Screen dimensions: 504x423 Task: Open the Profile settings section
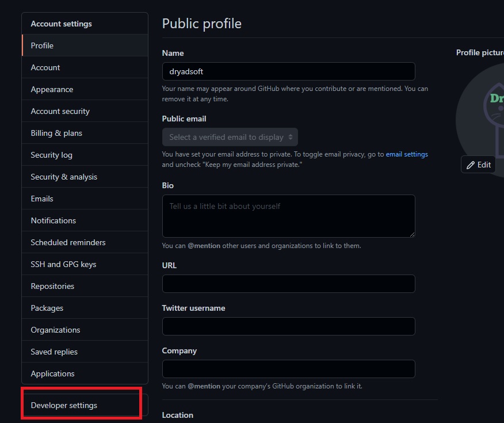pos(85,45)
